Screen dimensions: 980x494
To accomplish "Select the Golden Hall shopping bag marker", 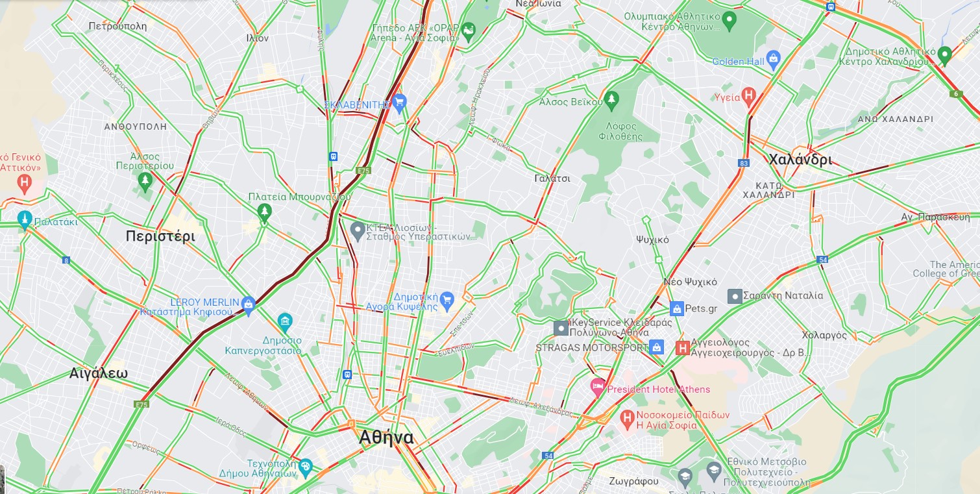I will 773,60.
